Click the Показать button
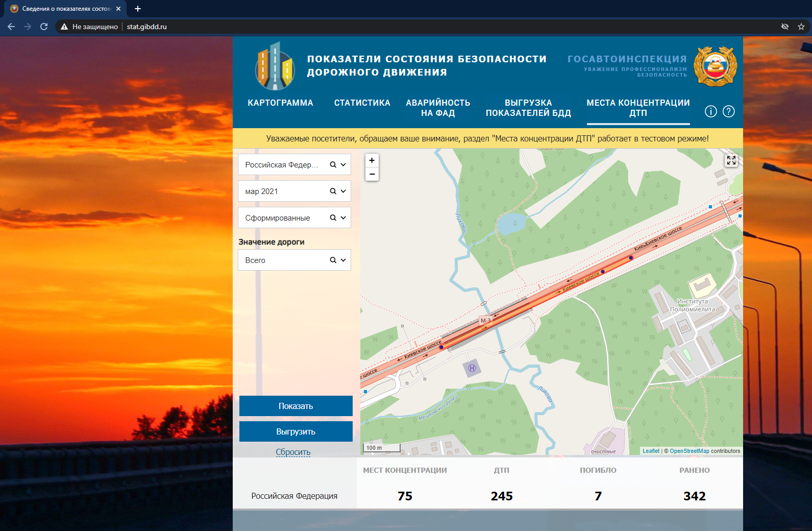This screenshot has width=812, height=531. [x=296, y=406]
